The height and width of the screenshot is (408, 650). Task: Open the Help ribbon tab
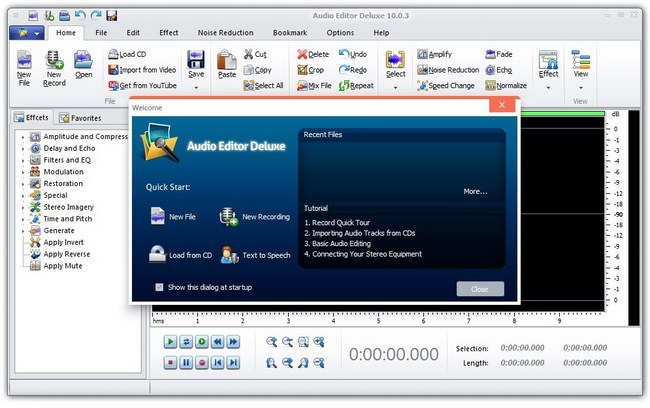(x=381, y=33)
